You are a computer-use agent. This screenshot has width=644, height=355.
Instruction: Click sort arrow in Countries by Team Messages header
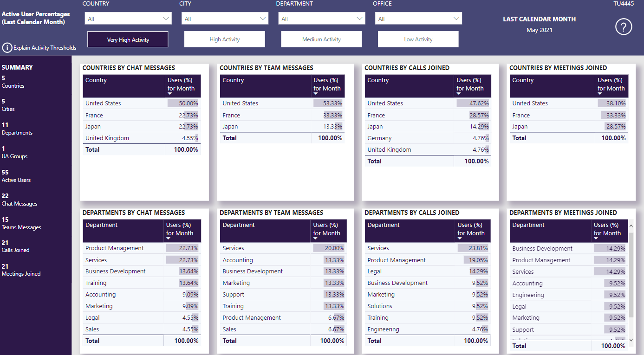[316, 94]
